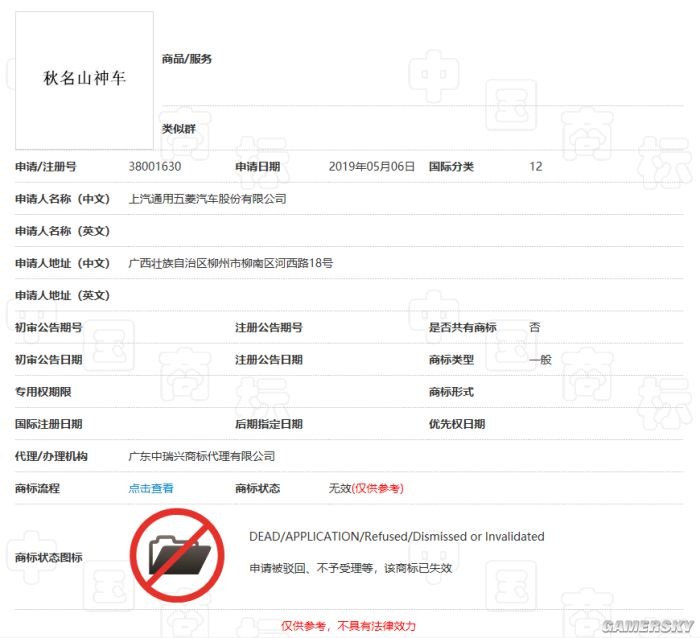Select the 一般 trademark type value

540,359
